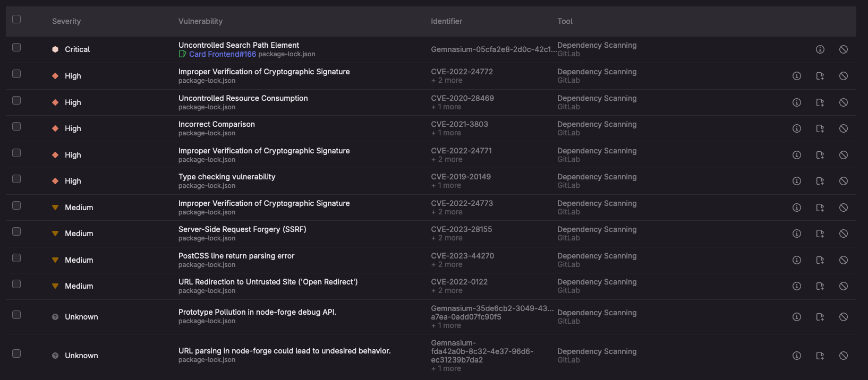Screen dimensions: 868x380
Task: Create issue for Uncontrolled Resource Consumption vulnerability
Action: [820, 102]
